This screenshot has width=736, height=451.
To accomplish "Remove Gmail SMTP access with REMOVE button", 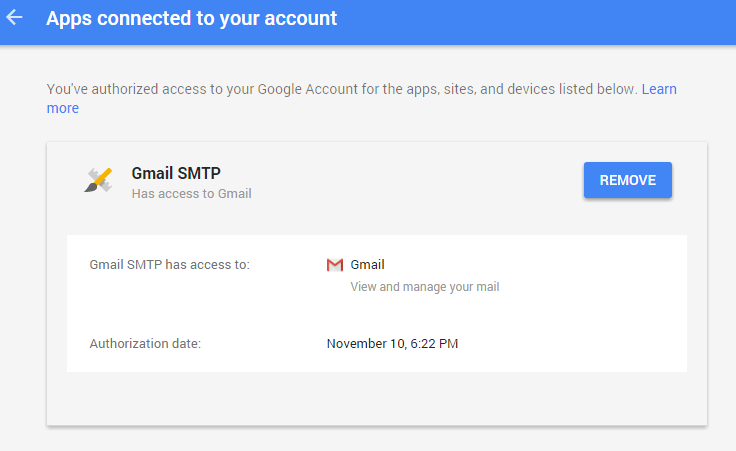I will pos(628,180).
